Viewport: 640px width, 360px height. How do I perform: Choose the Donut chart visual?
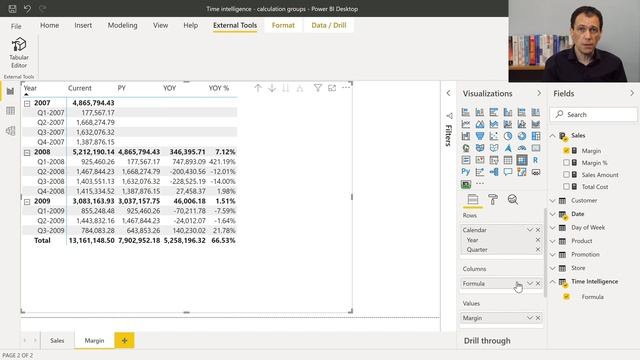click(x=522, y=136)
